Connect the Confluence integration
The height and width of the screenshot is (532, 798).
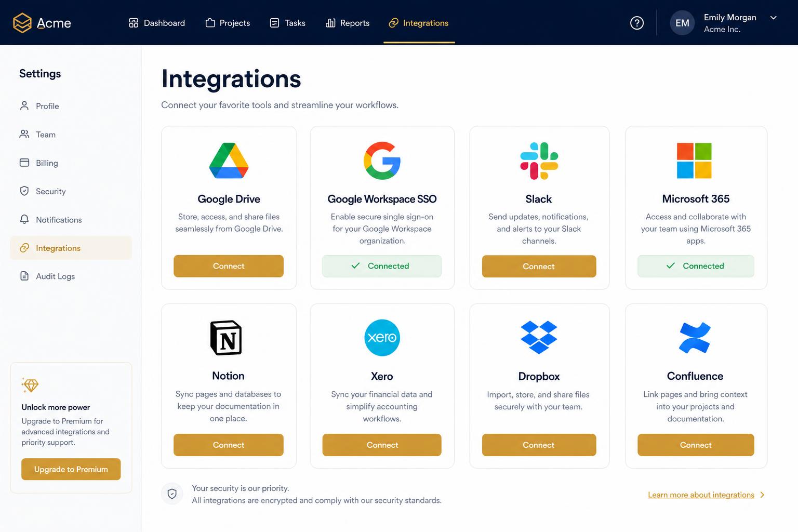tap(696, 445)
